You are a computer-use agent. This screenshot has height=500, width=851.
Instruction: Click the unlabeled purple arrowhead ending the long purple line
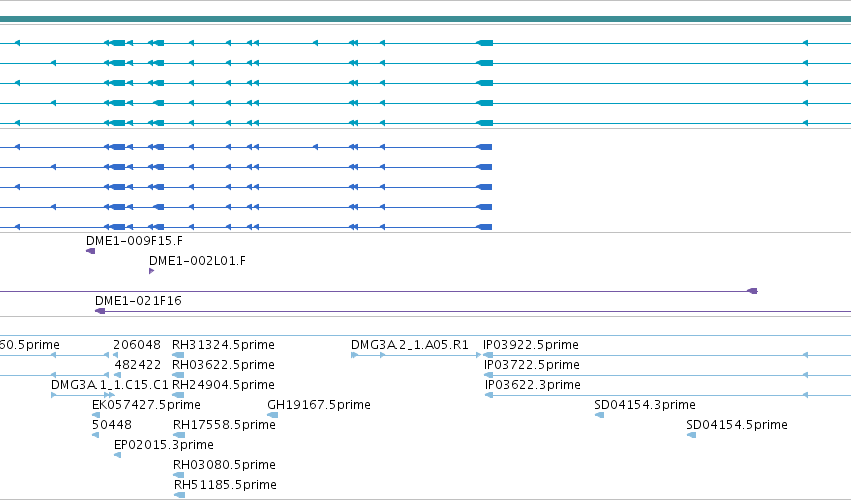tap(752, 292)
